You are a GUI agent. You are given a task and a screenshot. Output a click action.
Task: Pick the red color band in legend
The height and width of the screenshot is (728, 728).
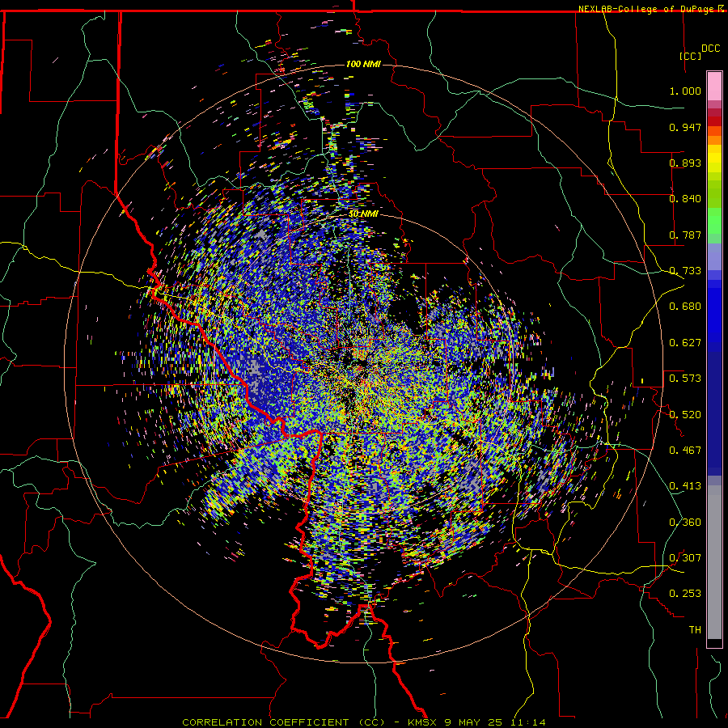(x=714, y=121)
